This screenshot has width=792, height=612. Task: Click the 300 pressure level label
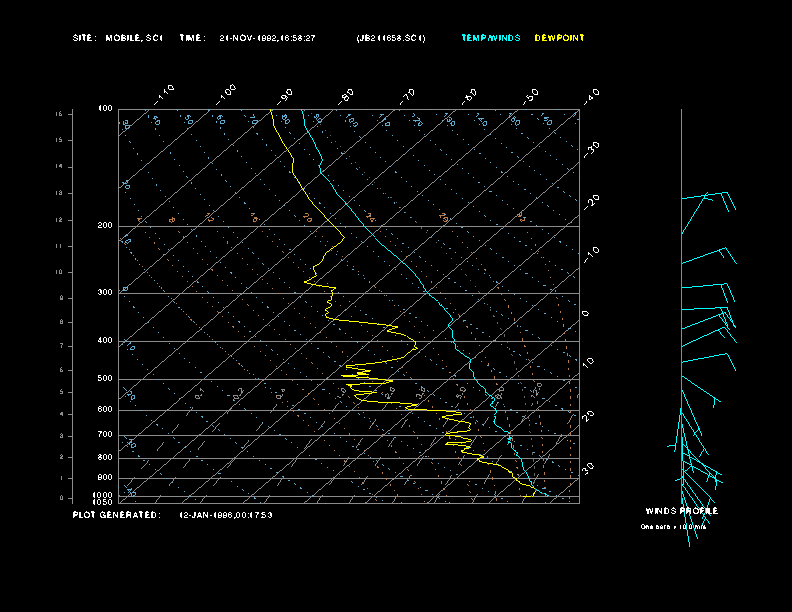pos(104,293)
